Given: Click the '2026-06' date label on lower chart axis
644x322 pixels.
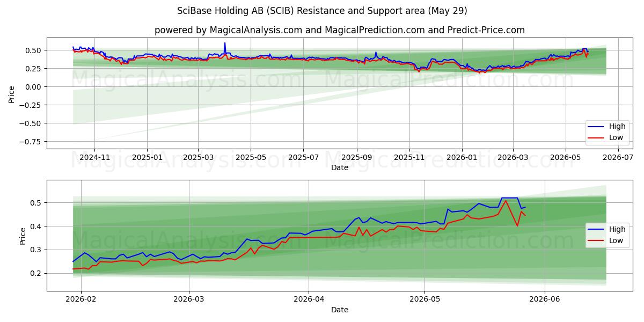Looking at the screenshot, I should [x=545, y=299].
